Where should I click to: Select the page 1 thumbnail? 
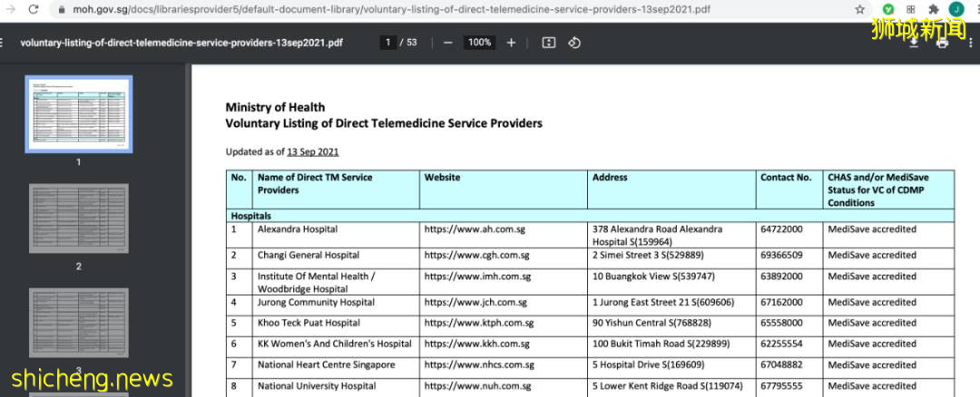click(78, 113)
